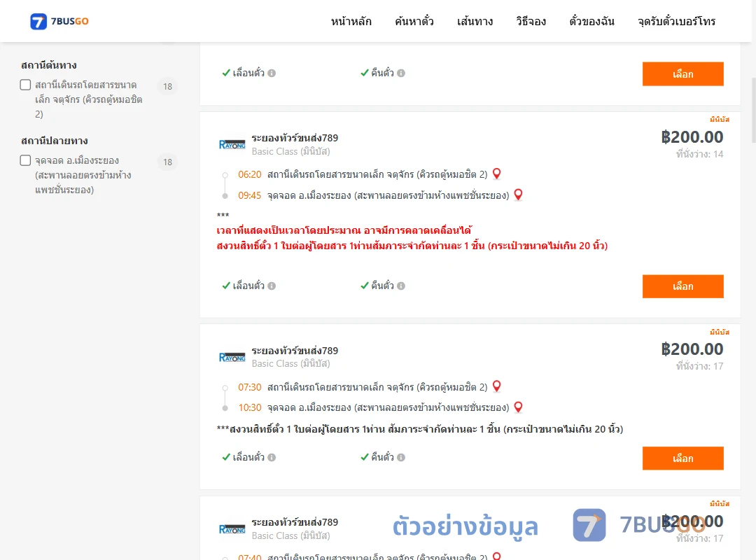
Task: Click the 7BUSGO logo
Action: click(59, 21)
